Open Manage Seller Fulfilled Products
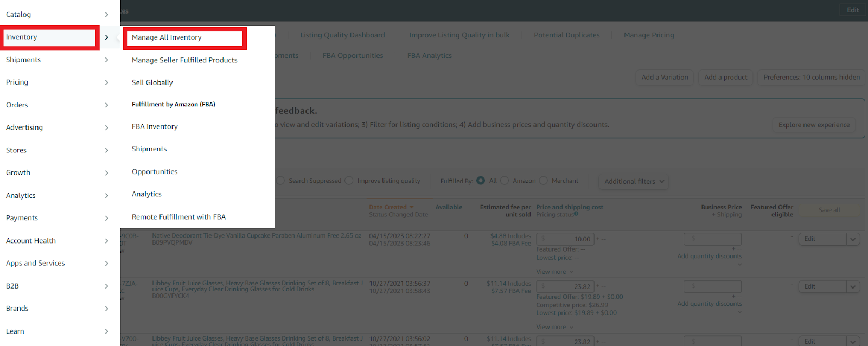 pyautogui.click(x=184, y=60)
